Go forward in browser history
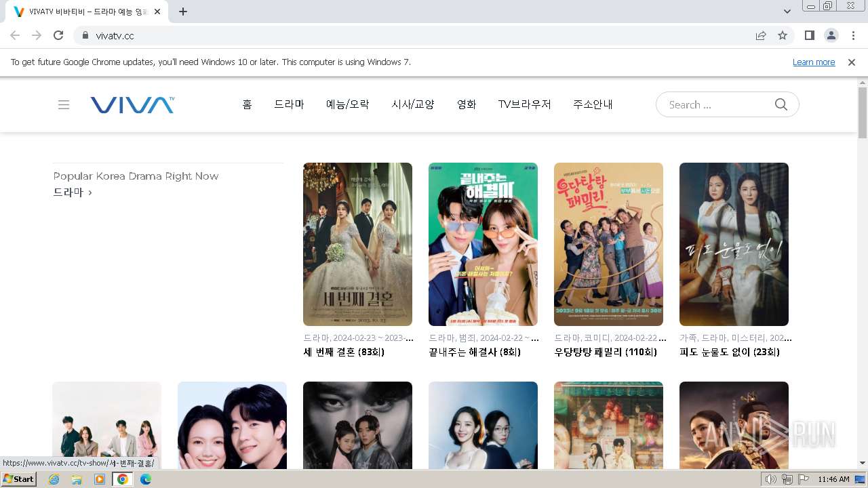The height and width of the screenshot is (488, 868). tap(37, 35)
